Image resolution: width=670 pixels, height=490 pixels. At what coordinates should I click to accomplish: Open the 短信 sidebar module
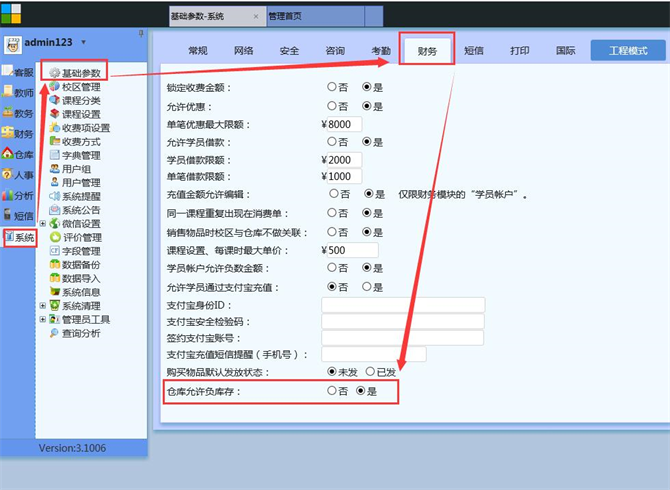tap(18, 215)
